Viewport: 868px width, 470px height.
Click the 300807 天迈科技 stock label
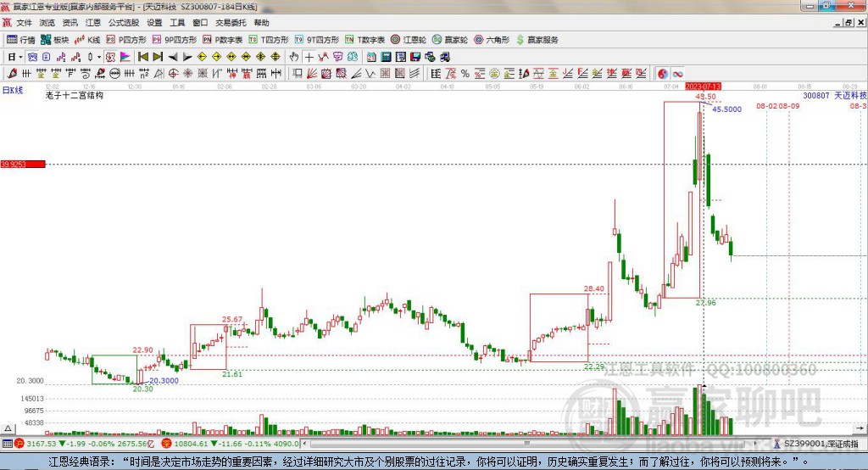coord(835,95)
